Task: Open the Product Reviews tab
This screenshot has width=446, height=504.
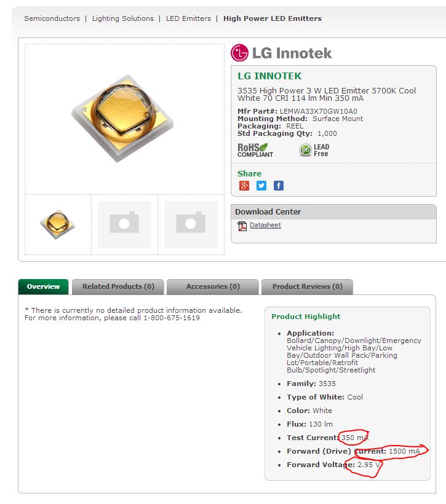Action: [307, 286]
